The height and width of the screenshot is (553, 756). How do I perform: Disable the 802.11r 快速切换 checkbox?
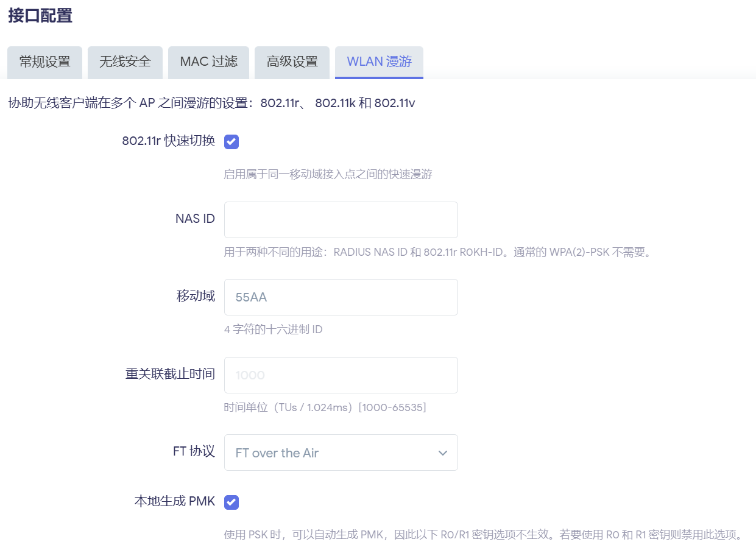[231, 142]
